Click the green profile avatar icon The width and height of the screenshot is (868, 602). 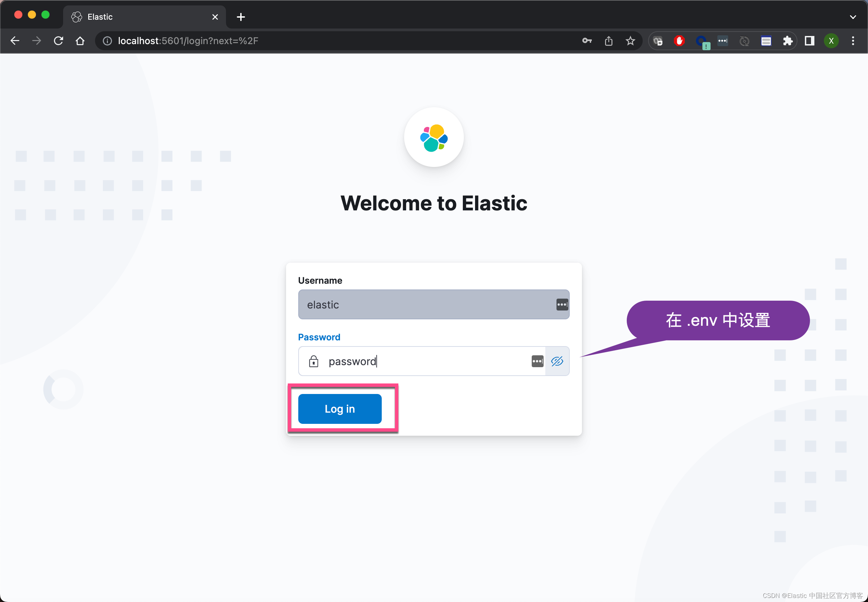coord(831,41)
